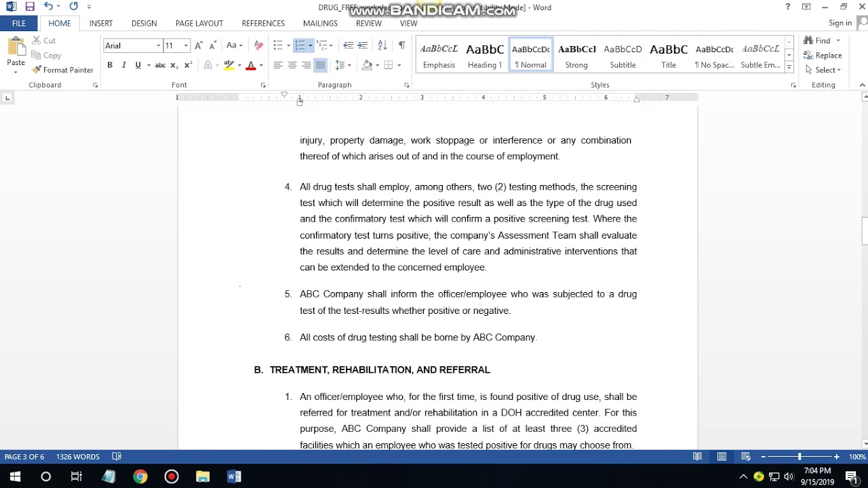Shrink the font size
868x488 pixels.
212,45
